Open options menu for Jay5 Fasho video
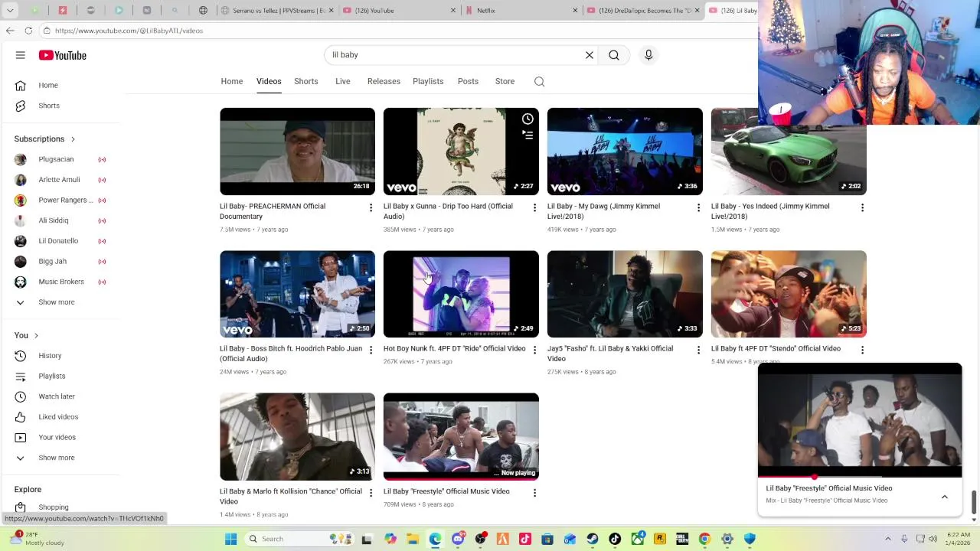This screenshot has height=551, width=980. [698, 350]
